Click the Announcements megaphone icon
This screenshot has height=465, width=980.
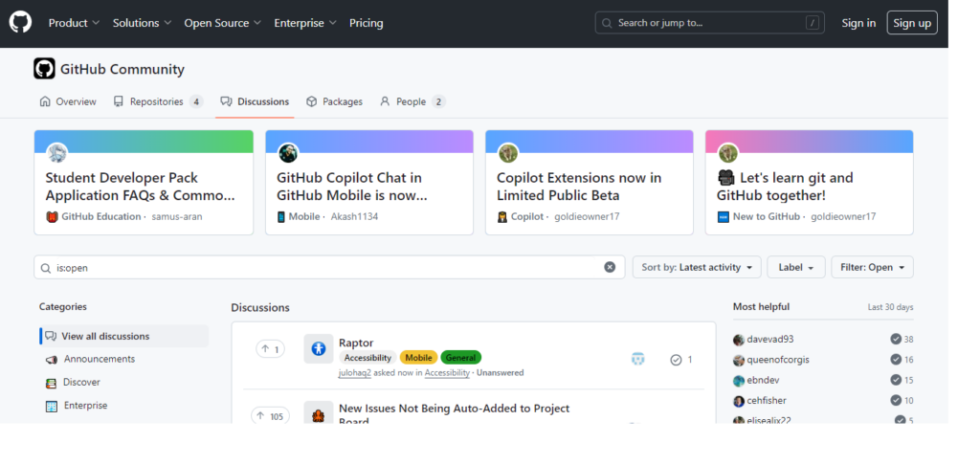click(52, 360)
